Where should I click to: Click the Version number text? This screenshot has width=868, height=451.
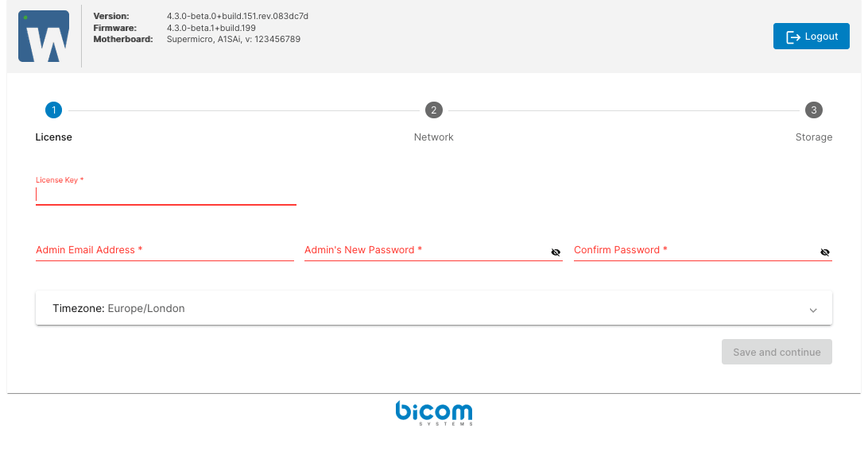pyautogui.click(x=238, y=16)
